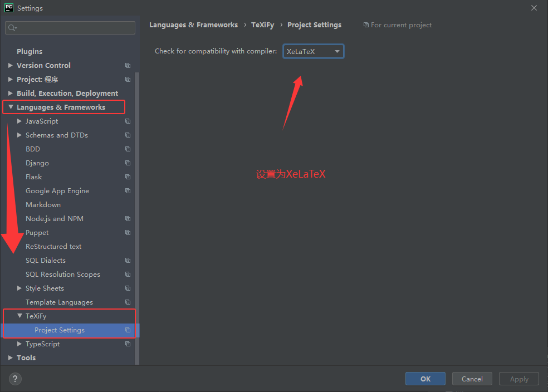Click the Check for compatibility with compiler label
This screenshot has height=392, width=548.
[x=216, y=51]
